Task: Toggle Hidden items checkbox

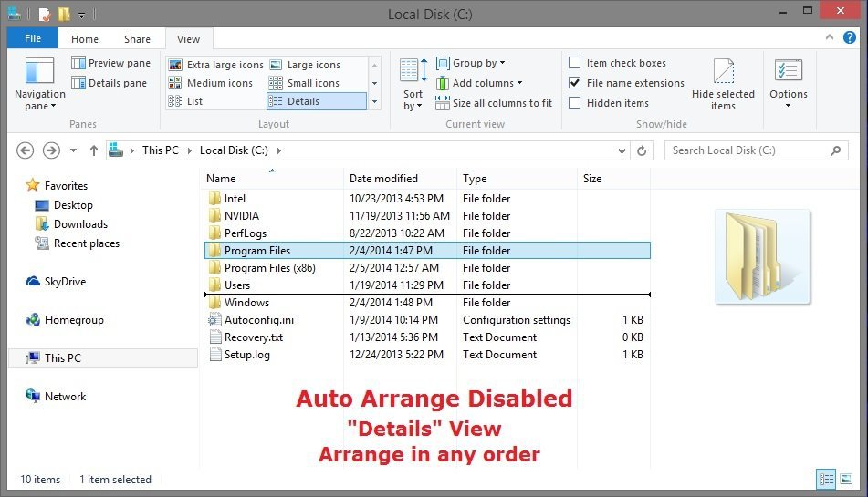Action: click(x=575, y=103)
